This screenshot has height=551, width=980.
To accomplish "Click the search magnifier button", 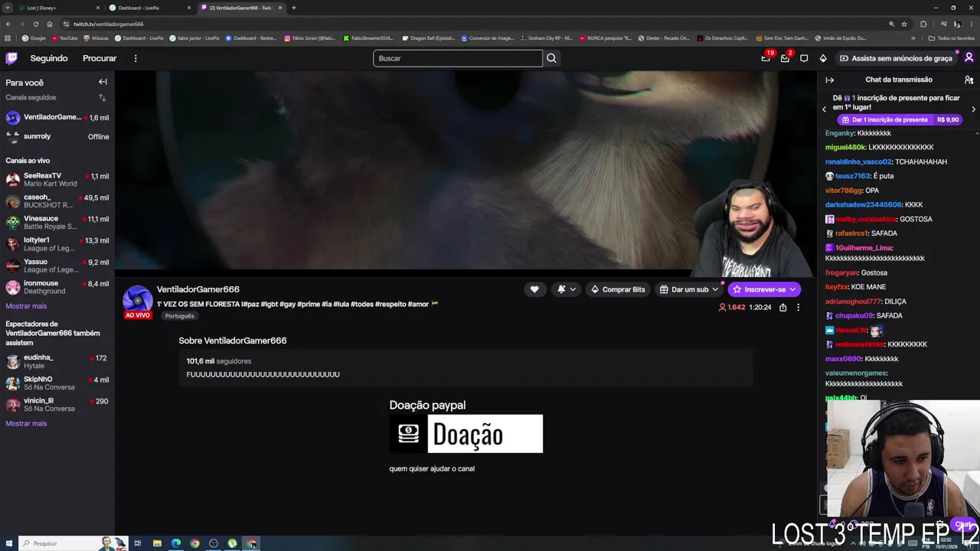I will 551,58.
